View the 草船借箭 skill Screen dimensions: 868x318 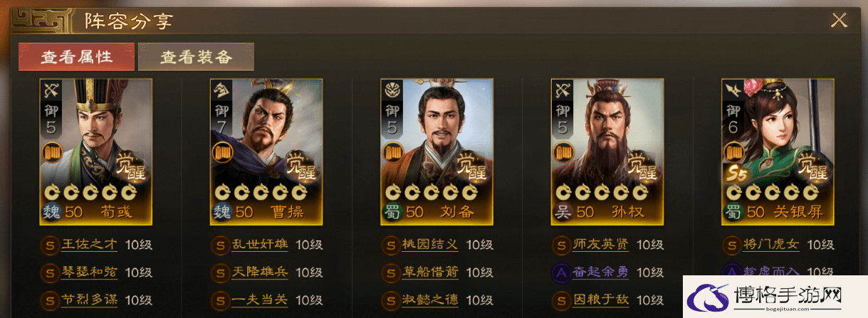(430, 272)
